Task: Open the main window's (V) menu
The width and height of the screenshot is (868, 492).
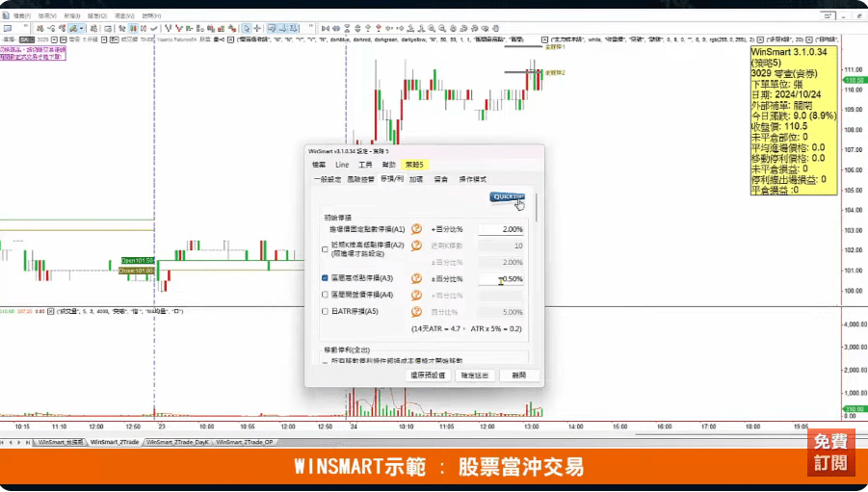Action: click(47, 15)
